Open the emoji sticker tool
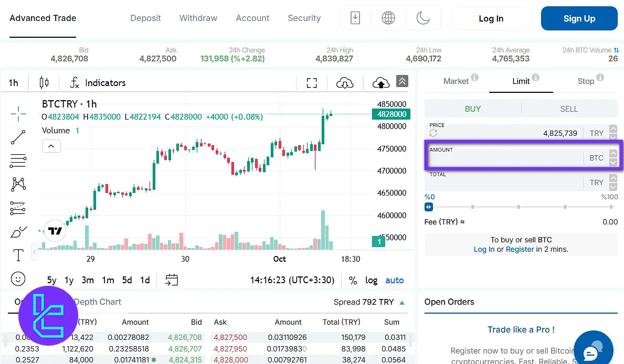The height and width of the screenshot is (364, 624). (17, 279)
